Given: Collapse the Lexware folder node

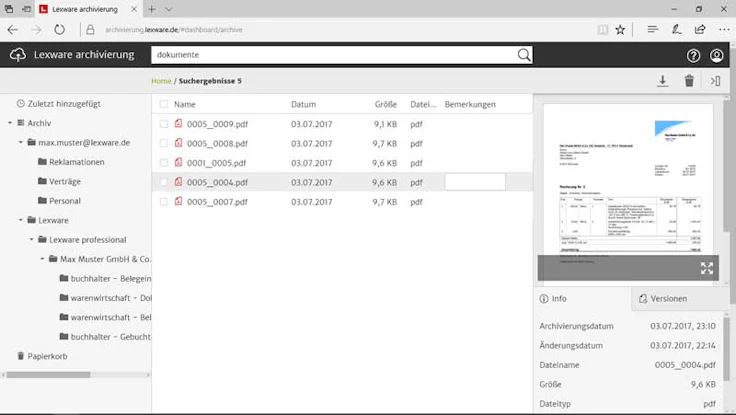Looking at the screenshot, I should [x=20, y=220].
